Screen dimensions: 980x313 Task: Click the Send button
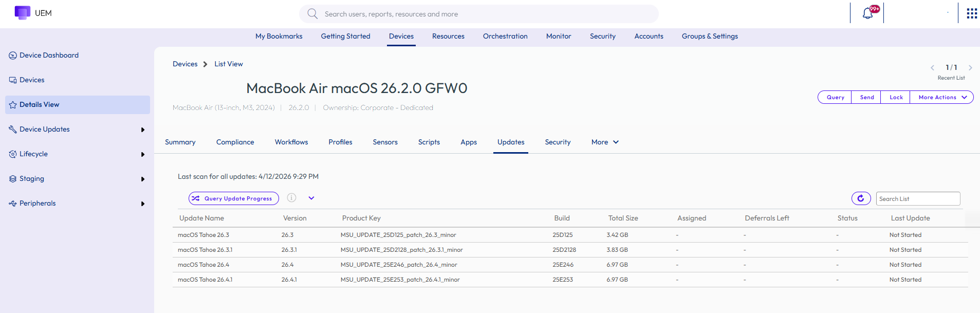click(866, 97)
